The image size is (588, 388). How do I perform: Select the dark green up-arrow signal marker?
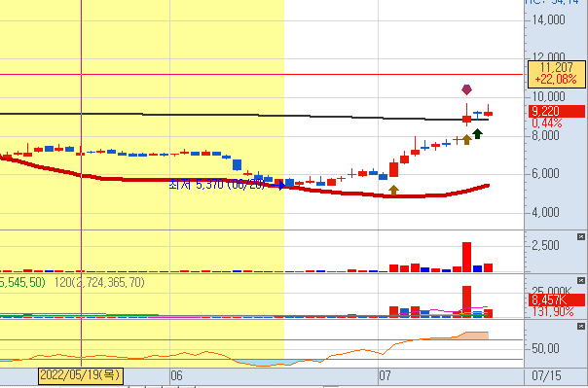pyautogui.click(x=477, y=133)
